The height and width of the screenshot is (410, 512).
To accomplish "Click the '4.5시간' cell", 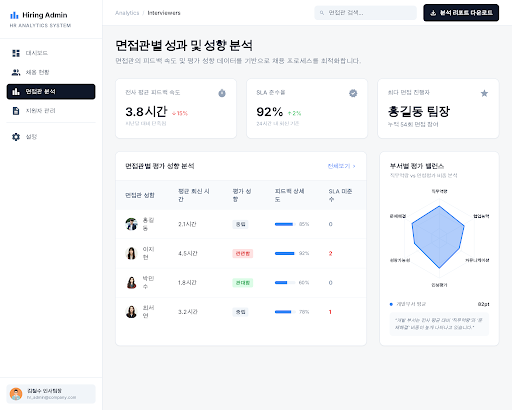I will [x=188, y=253].
